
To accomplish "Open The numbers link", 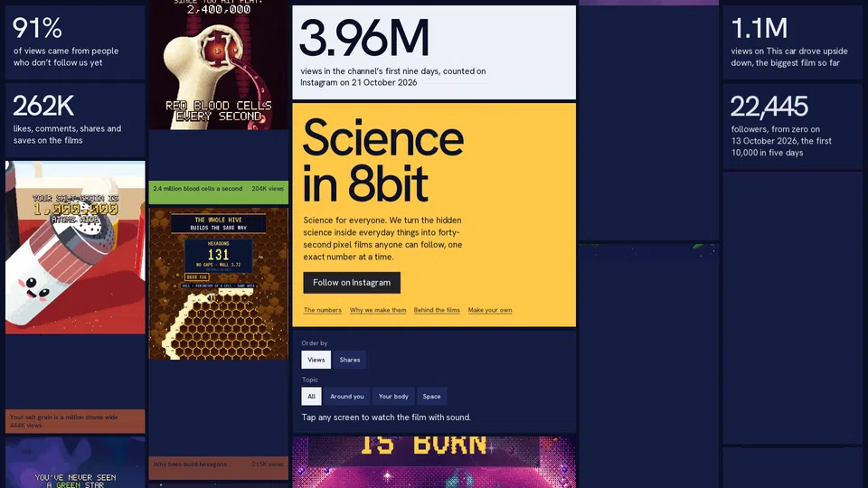I will coord(322,310).
